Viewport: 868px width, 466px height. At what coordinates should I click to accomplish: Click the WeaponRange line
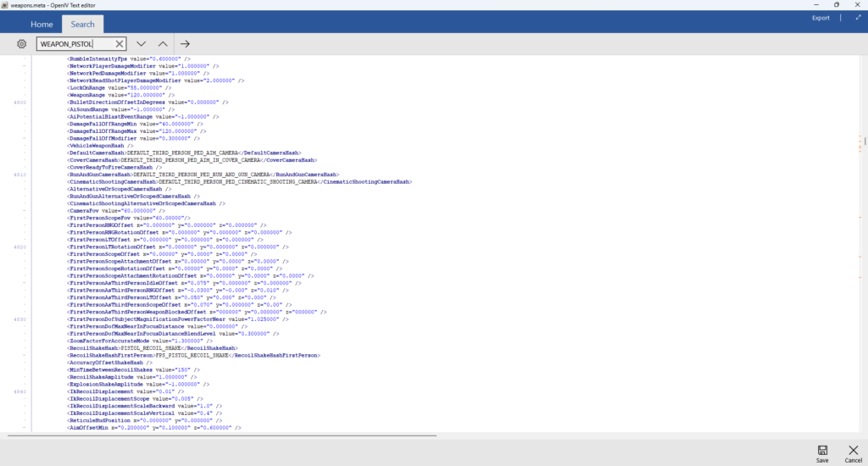[120, 95]
